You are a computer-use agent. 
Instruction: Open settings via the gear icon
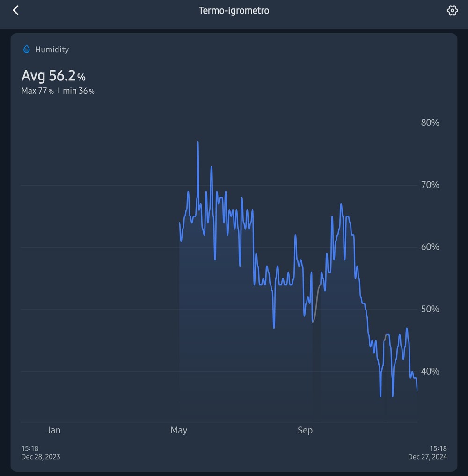[452, 10]
